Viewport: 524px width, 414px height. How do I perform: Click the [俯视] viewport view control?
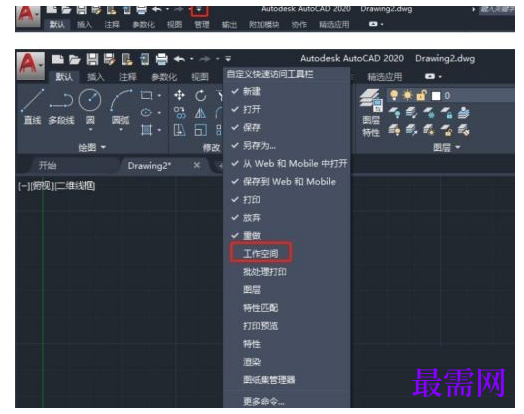pos(42,185)
